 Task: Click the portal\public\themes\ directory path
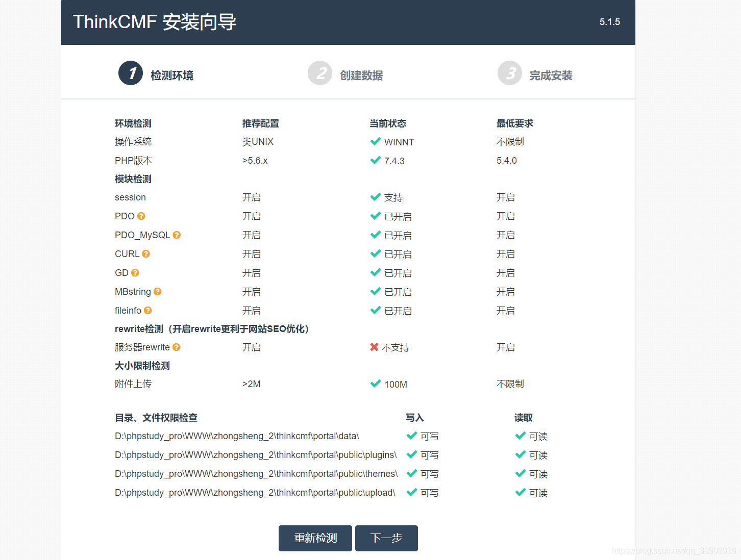(x=256, y=474)
